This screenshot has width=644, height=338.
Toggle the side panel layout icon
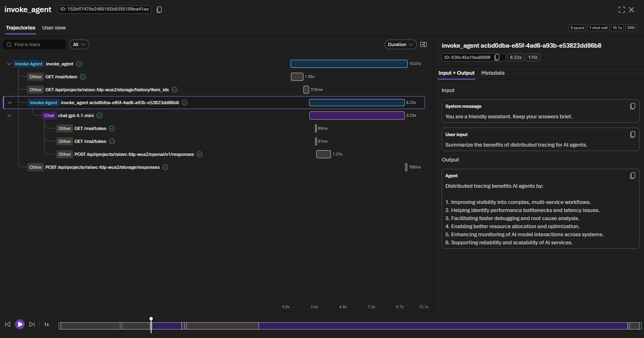(423, 44)
